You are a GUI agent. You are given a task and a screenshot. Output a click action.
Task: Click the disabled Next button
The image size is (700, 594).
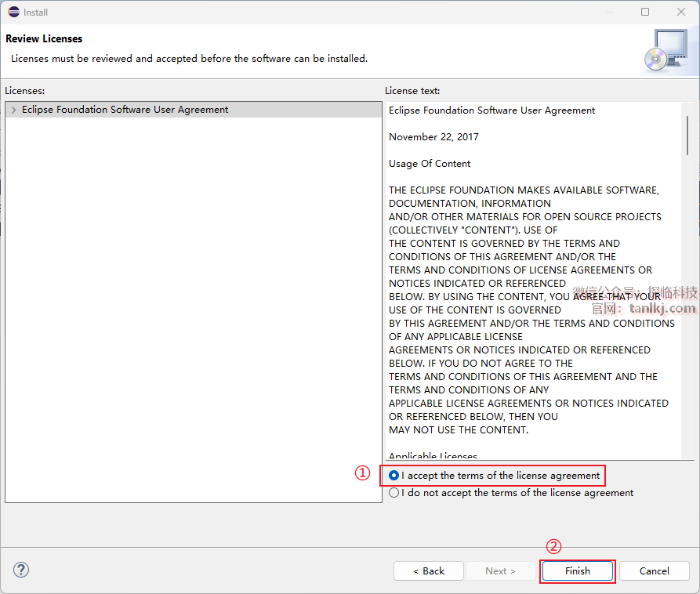pyautogui.click(x=500, y=570)
